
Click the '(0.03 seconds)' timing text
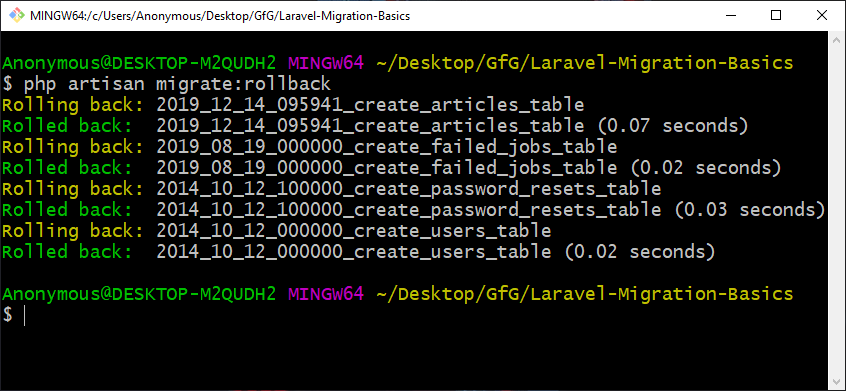point(750,210)
